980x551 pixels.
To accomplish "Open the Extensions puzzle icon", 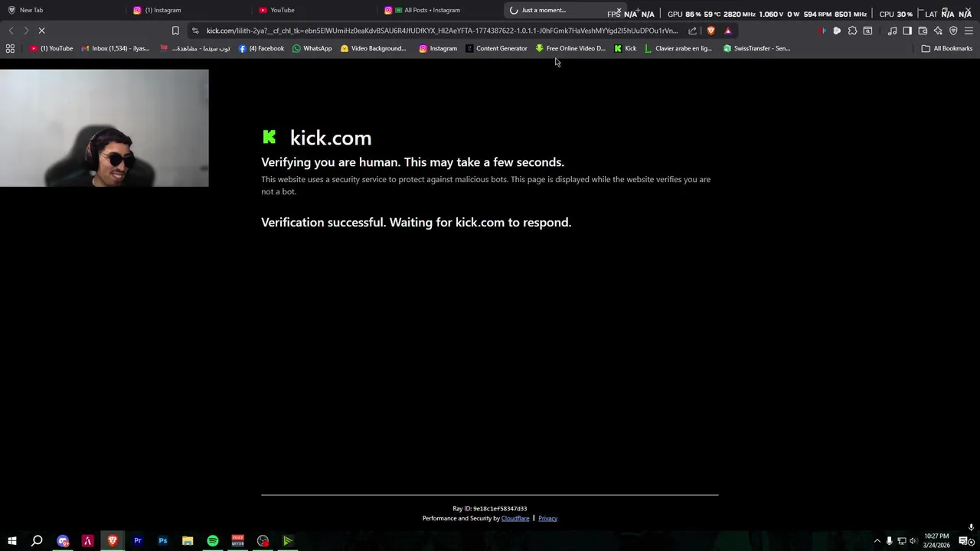I will pyautogui.click(x=852, y=31).
